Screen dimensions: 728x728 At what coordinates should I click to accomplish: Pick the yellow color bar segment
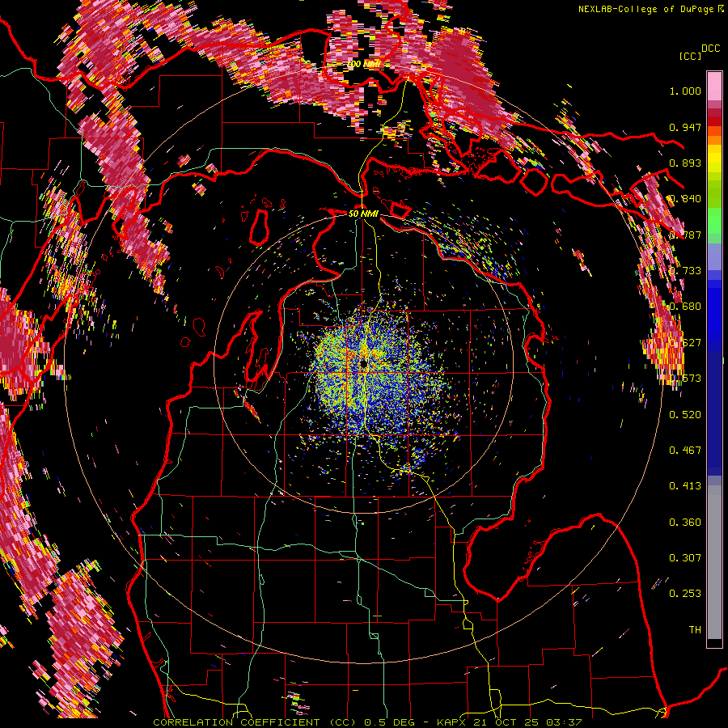tap(714, 159)
